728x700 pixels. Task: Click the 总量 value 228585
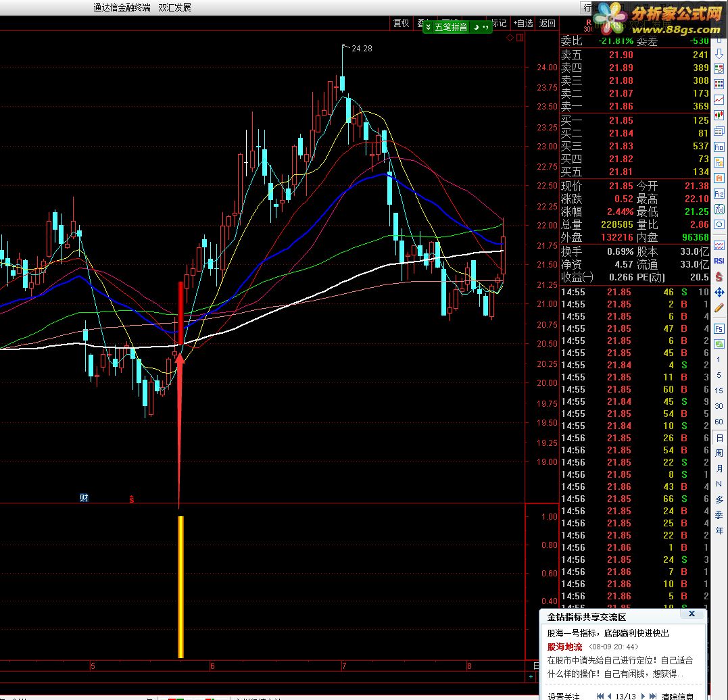(617, 224)
